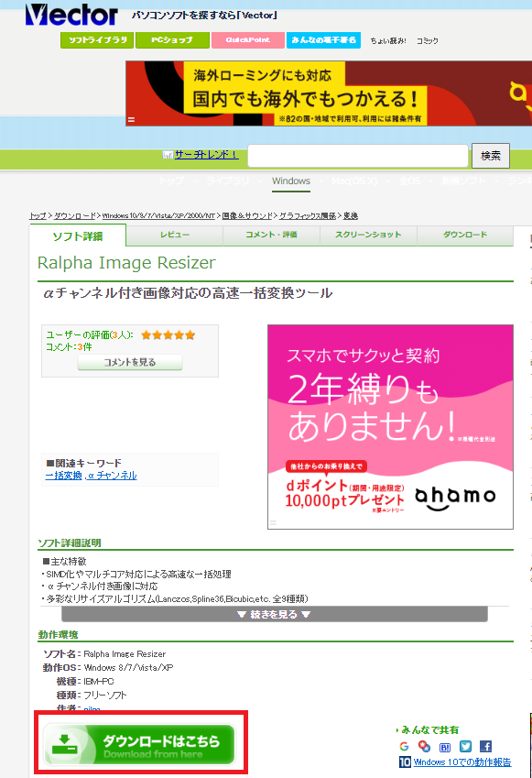The height and width of the screenshot is (778, 532).
Task: Click ソフト詳細説明 section heading
Action: point(70,542)
